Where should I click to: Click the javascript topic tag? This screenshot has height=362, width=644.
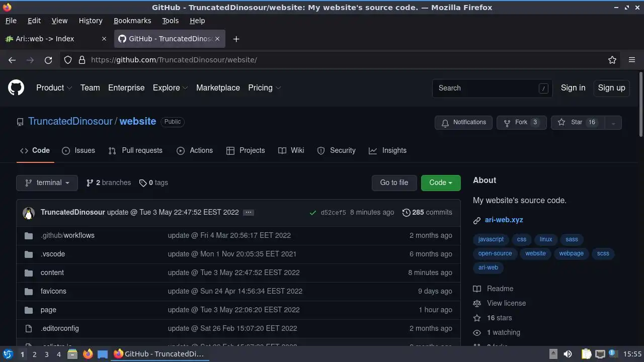(491, 239)
